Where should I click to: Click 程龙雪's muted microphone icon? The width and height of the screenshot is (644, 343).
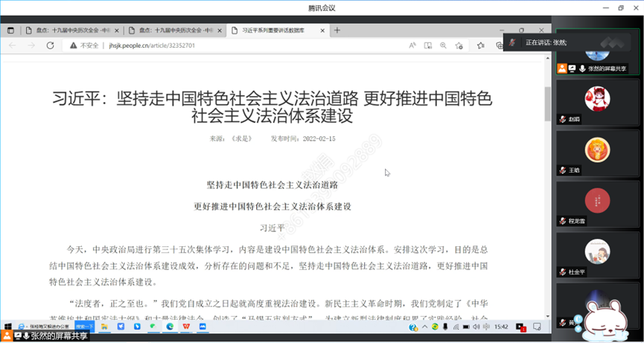tap(563, 221)
